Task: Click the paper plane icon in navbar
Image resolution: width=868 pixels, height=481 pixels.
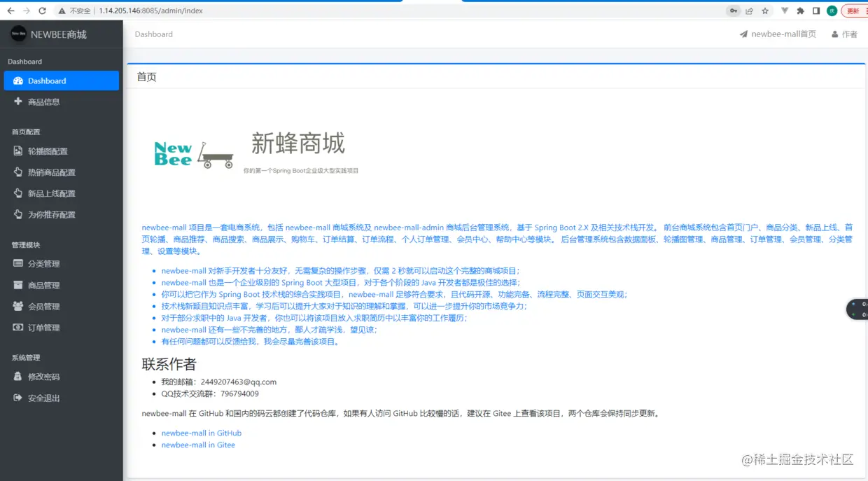Action: coord(744,34)
